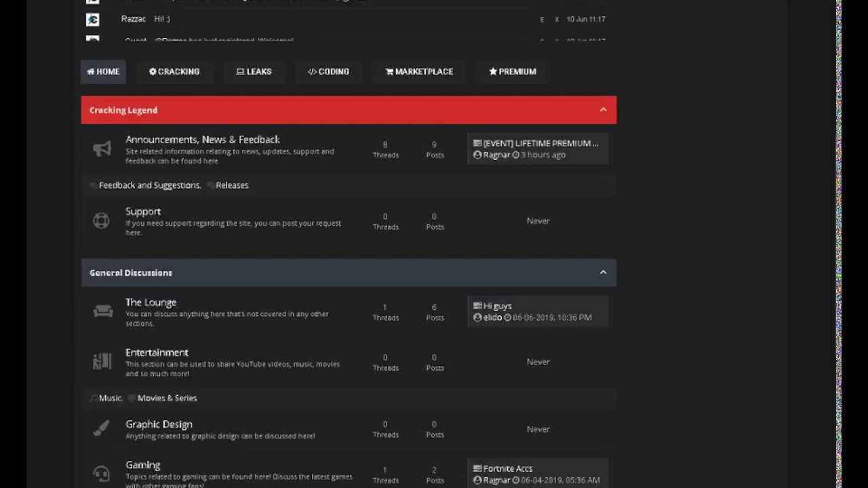The height and width of the screenshot is (488, 868).
Task: Open the Releases subforum
Action: pos(232,185)
